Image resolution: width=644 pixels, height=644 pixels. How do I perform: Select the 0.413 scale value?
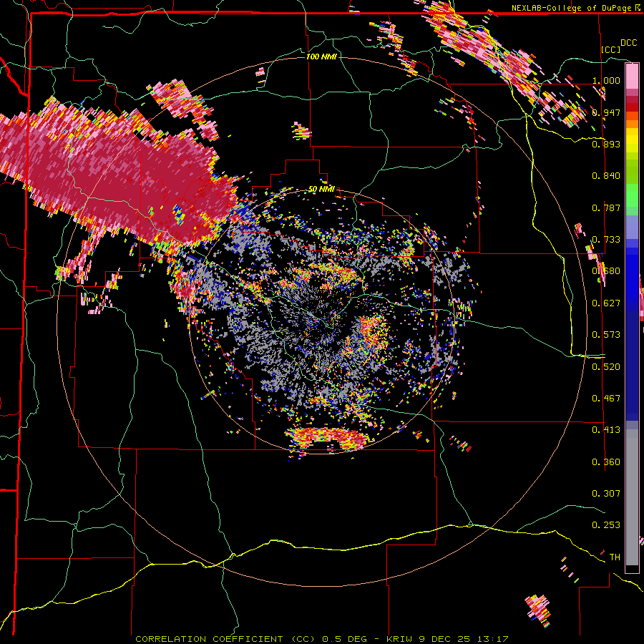[606, 429]
